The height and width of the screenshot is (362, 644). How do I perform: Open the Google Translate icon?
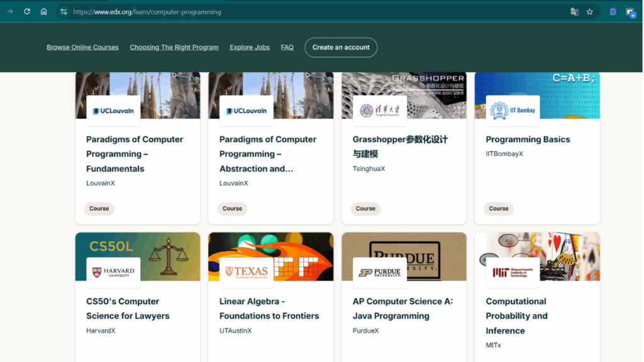tap(574, 11)
